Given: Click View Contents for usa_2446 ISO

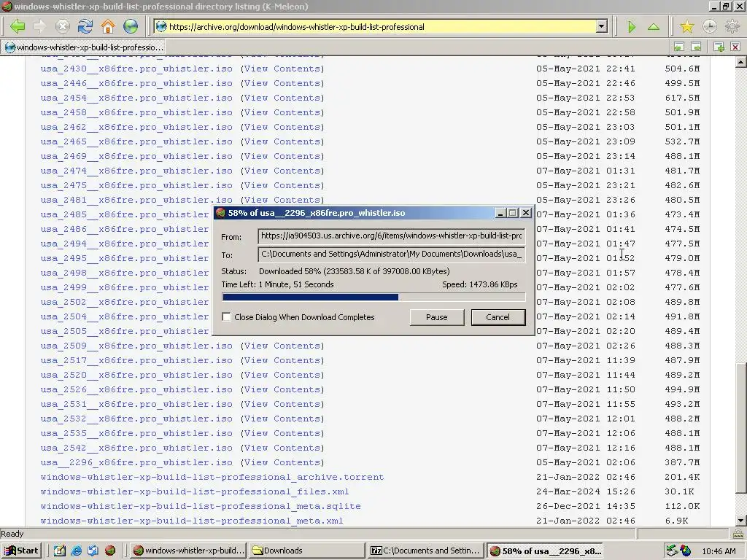Looking at the screenshot, I should click(x=282, y=83).
